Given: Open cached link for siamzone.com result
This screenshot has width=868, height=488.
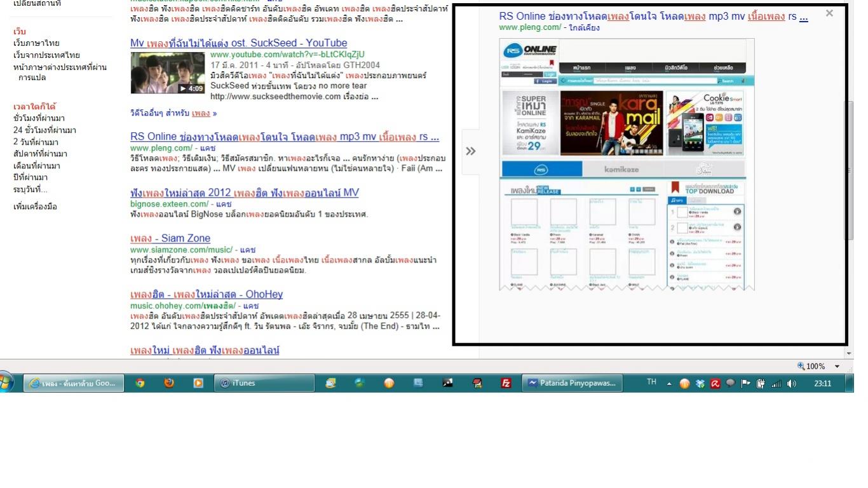Looking at the screenshot, I should pyautogui.click(x=248, y=250).
